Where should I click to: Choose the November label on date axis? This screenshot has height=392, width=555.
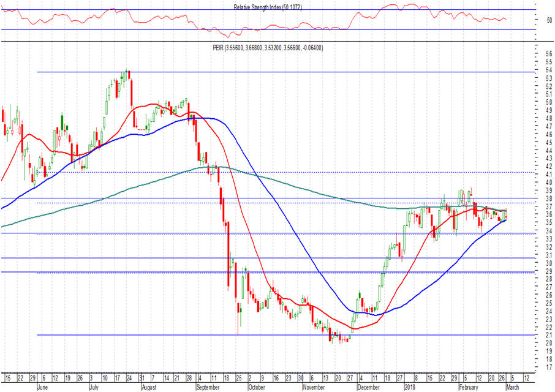tap(314, 387)
